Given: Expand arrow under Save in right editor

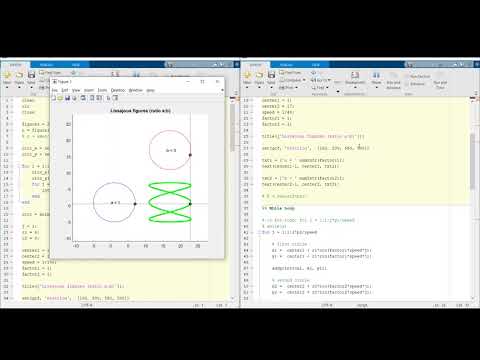Looking at the screenshot, I should click(271, 88).
